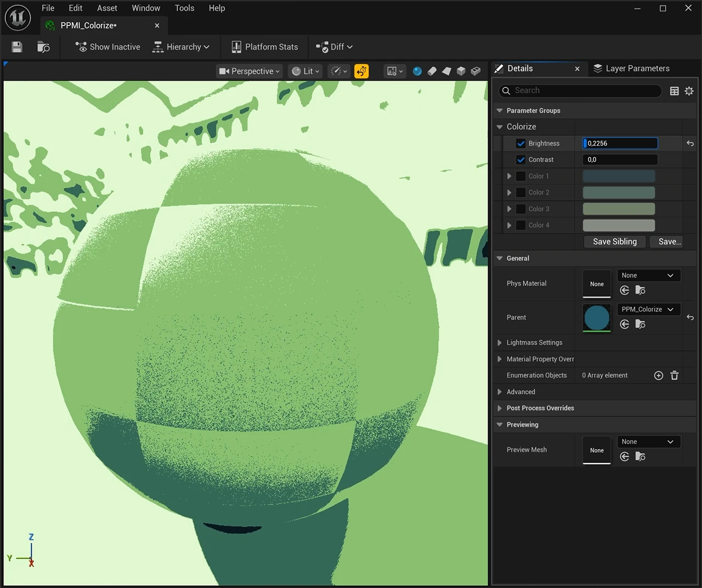The height and width of the screenshot is (588, 702).
Task: Open the Diff dropdown menu
Action: point(334,47)
